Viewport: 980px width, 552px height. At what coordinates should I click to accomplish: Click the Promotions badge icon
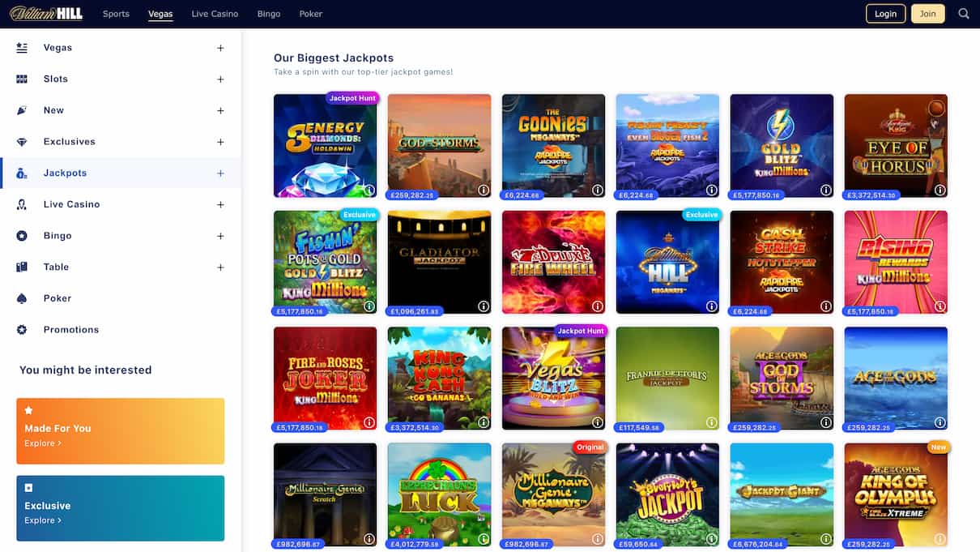pos(22,330)
